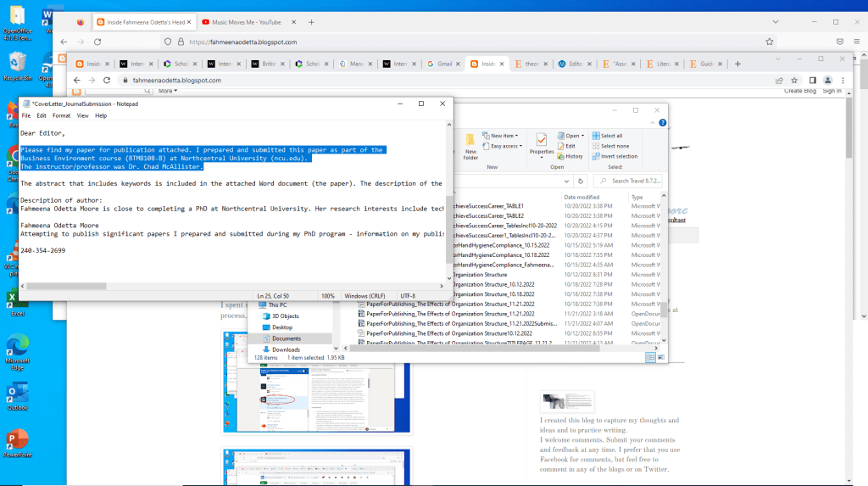Screen dimensions: 868x486
Task: Open the Explorer help question mark icon
Action: coord(662,123)
